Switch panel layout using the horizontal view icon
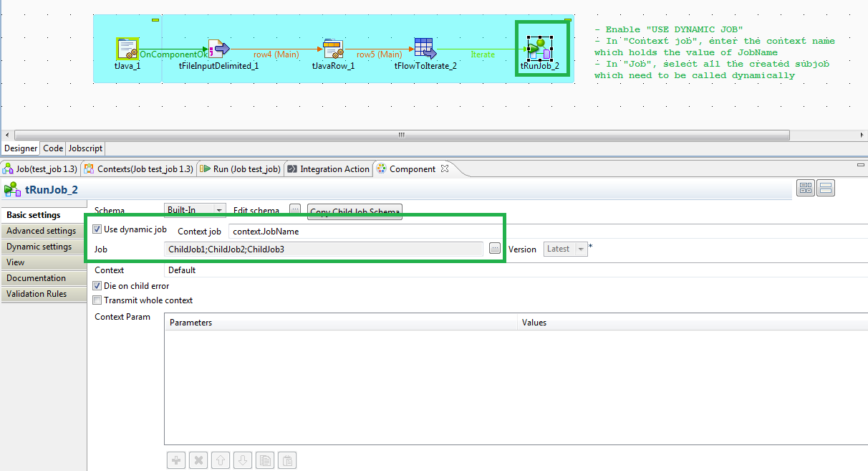Viewport: 868px width, 471px height. point(825,187)
